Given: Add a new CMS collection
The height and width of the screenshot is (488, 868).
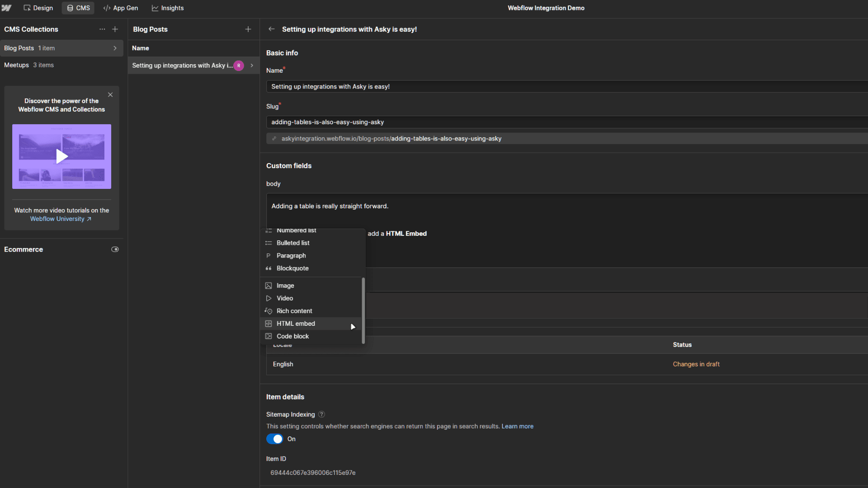Looking at the screenshot, I should pyautogui.click(x=115, y=29).
